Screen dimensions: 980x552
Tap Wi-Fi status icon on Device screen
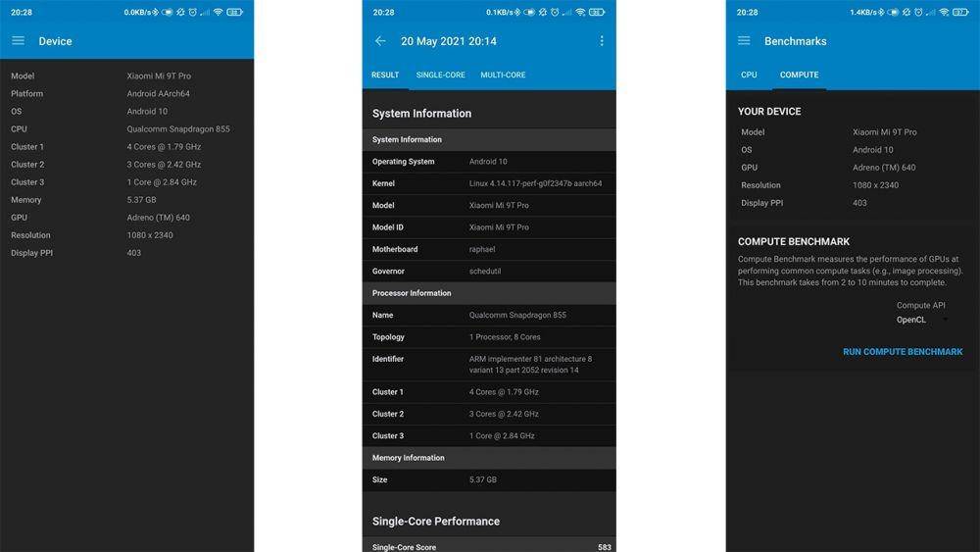tap(218, 12)
